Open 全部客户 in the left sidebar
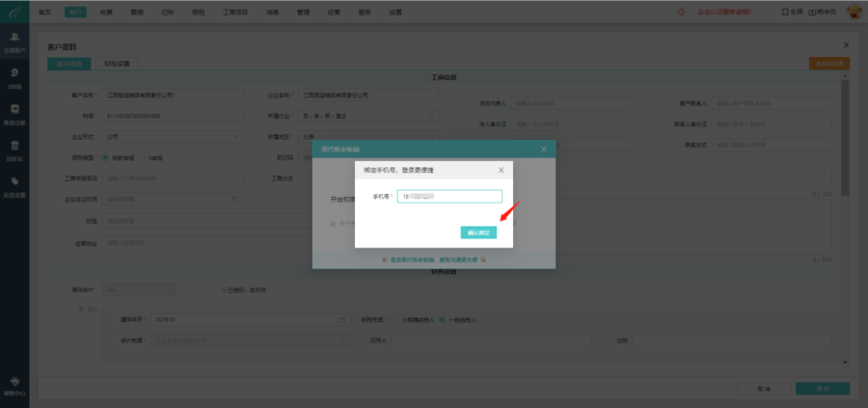 14,42
